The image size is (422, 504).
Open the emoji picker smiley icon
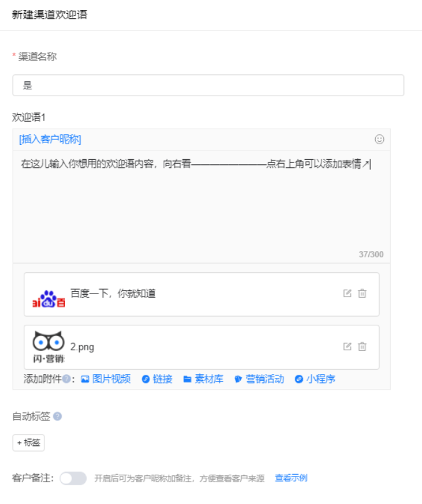pyautogui.click(x=380, y=139)
